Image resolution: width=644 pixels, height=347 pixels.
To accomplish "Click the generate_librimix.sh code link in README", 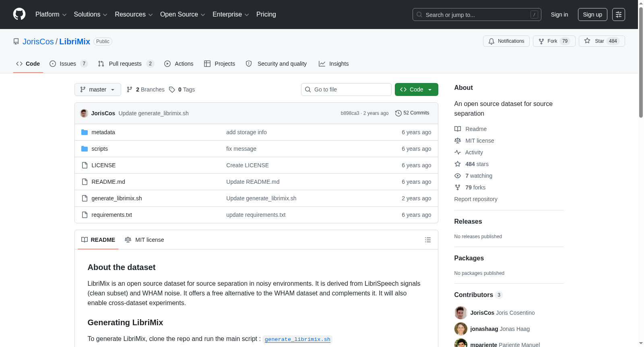I will (297, 339).
